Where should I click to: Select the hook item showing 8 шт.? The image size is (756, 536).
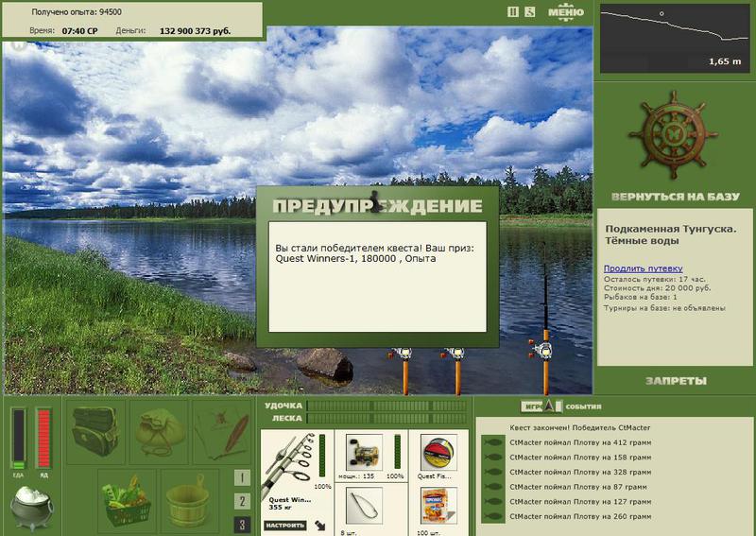[x=364, y=506]
